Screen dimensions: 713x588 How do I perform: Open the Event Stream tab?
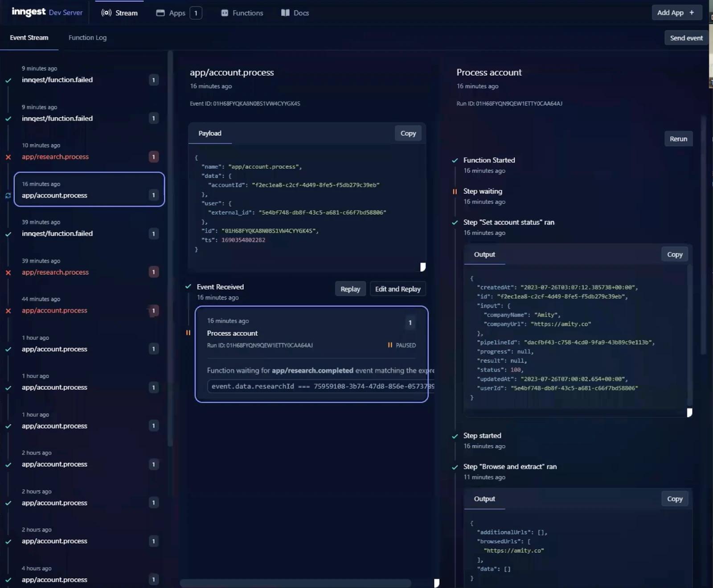pos(29,37)
